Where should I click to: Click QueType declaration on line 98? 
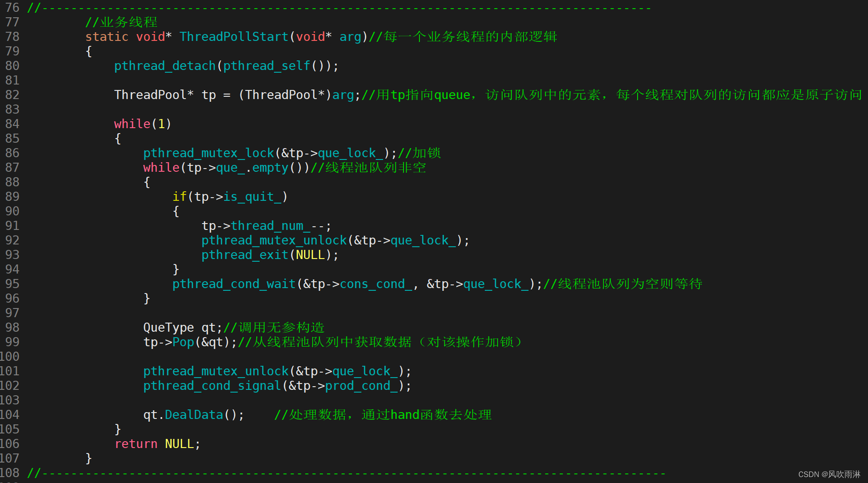183,328
